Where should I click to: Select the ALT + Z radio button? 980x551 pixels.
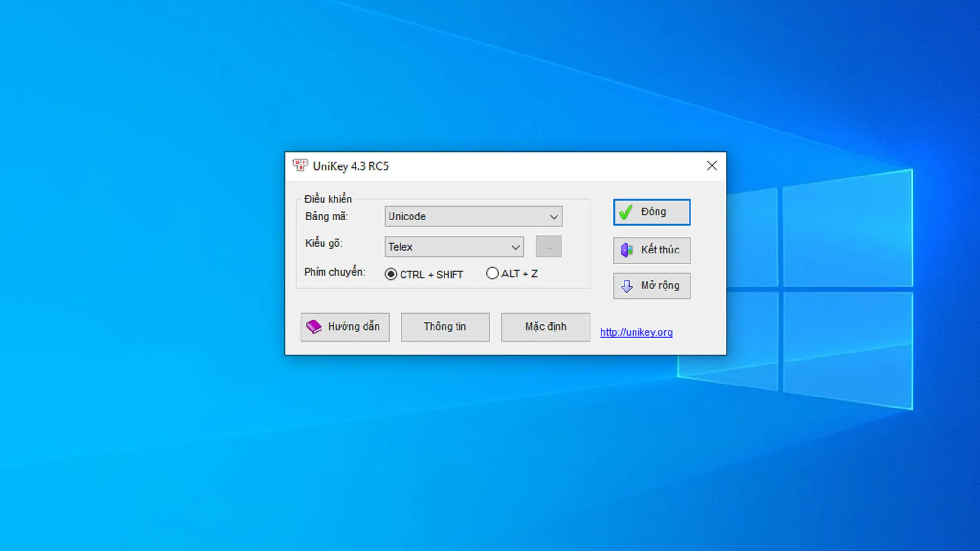492,274
